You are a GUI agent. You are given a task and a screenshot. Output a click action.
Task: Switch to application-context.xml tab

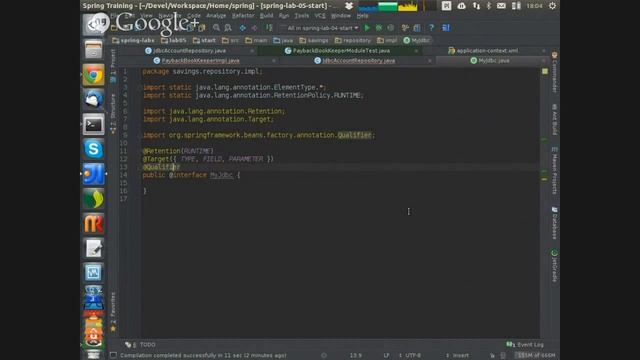pos(487,51)
